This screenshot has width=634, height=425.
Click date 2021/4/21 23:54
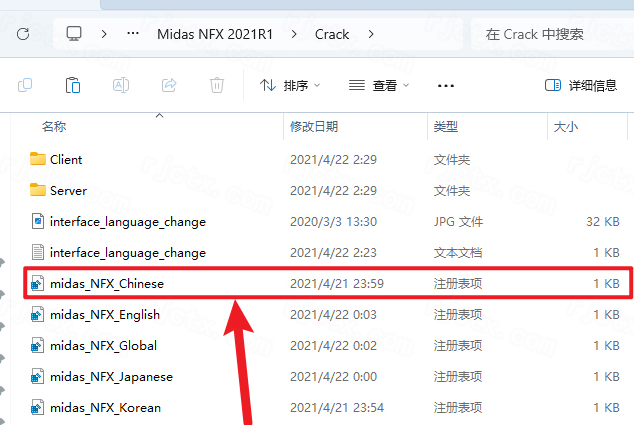coord(337,408)
